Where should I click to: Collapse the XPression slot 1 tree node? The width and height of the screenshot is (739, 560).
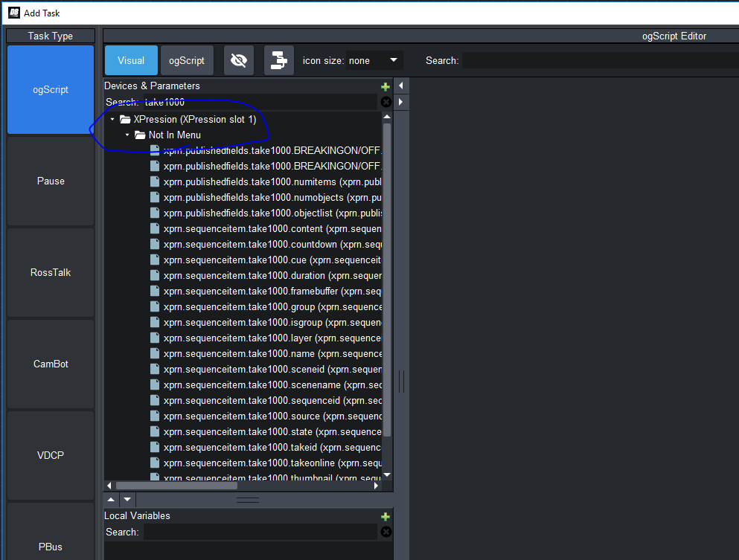(x=112, y=119)
